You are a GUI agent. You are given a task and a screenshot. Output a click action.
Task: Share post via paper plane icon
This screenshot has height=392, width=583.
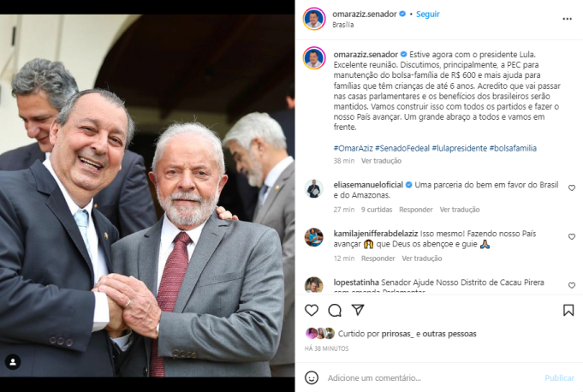[358, 310]
